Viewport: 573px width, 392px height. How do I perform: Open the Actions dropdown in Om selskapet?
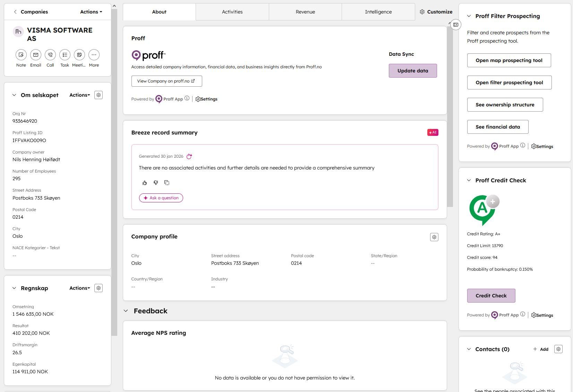(80, 95)
